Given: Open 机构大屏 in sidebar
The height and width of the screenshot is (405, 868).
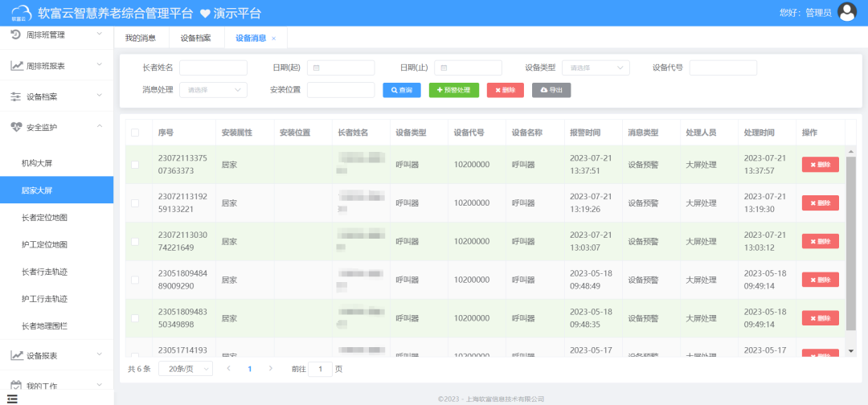Looking at the screenshot, I should pyautogui.click(x=56, y=163).
